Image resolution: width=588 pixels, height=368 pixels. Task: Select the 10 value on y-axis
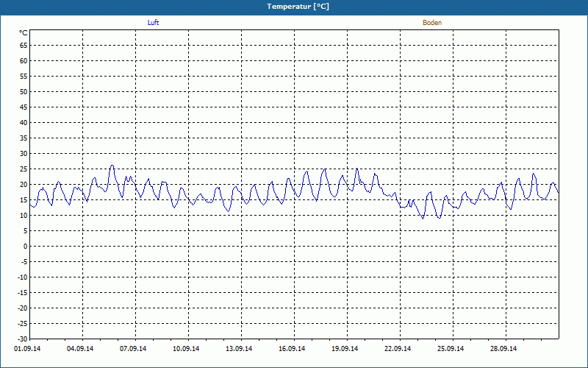(24, 216)
